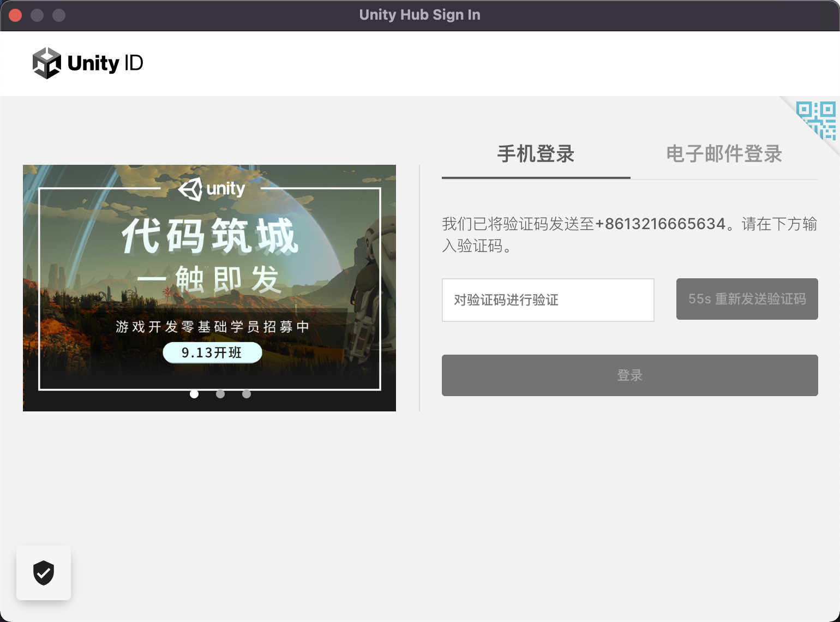Click the verification code input field
This screenshot has height=622, width=840.
548,300
